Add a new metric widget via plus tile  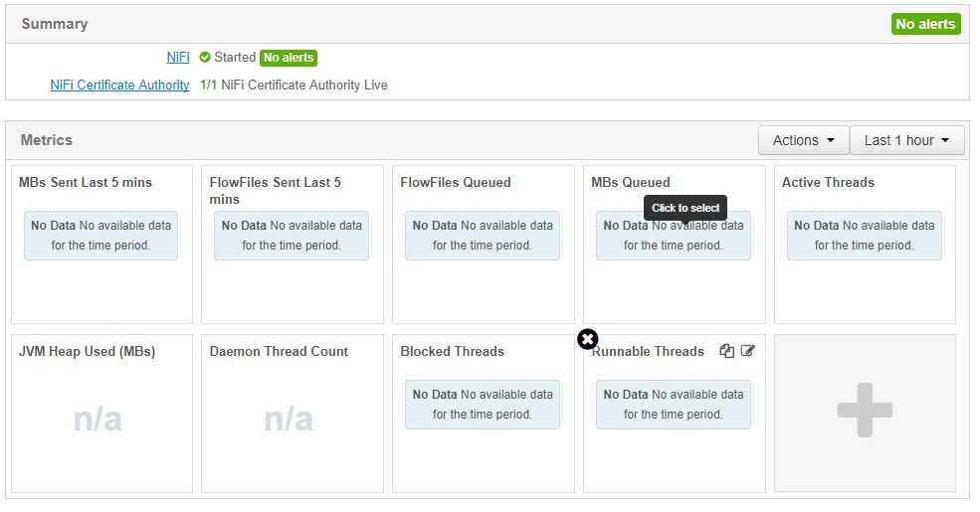pos(865,411)
